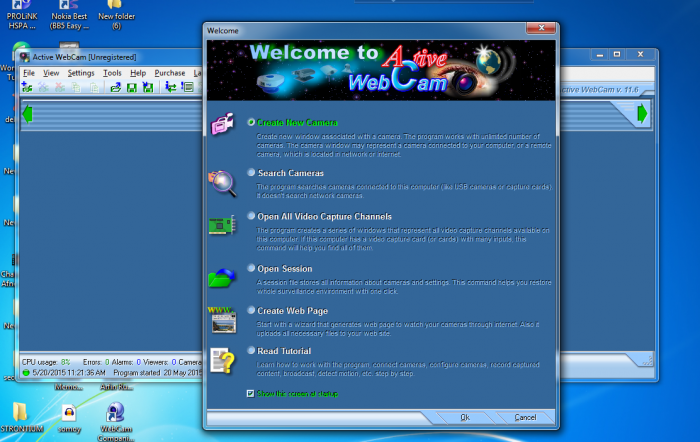Click the question mark Read Tutorial icon
The height and width of the screenshot is (442, 700).
pos(223,361)
